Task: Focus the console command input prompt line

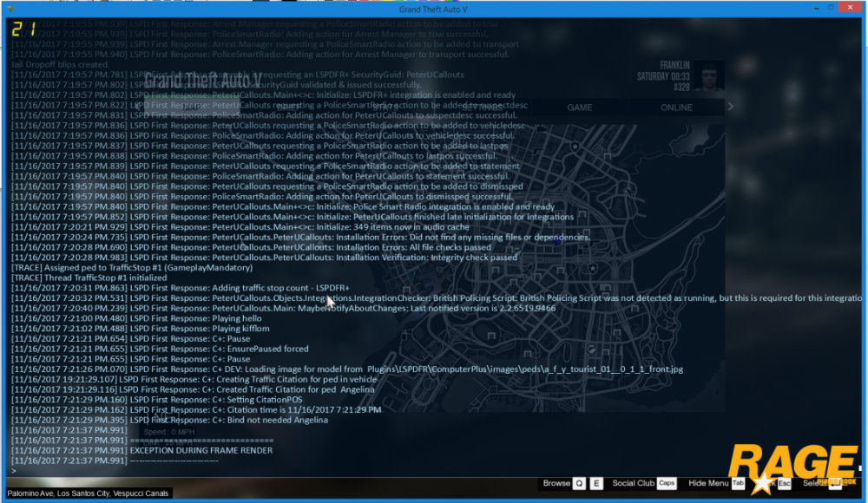Action: (431, 470)
